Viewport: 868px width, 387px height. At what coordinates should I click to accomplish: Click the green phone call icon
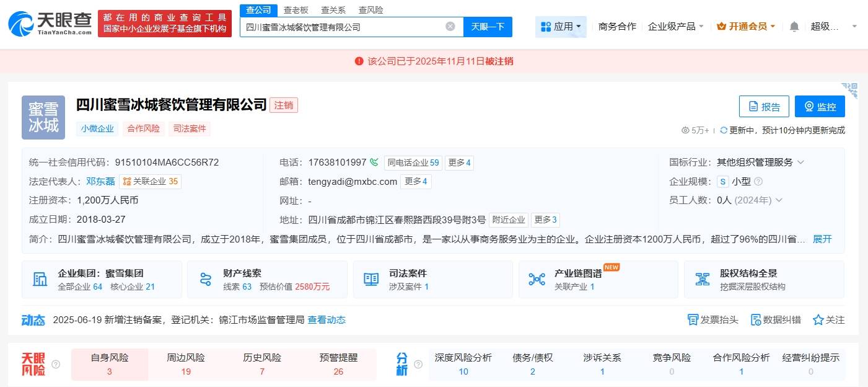pos(374,162)
